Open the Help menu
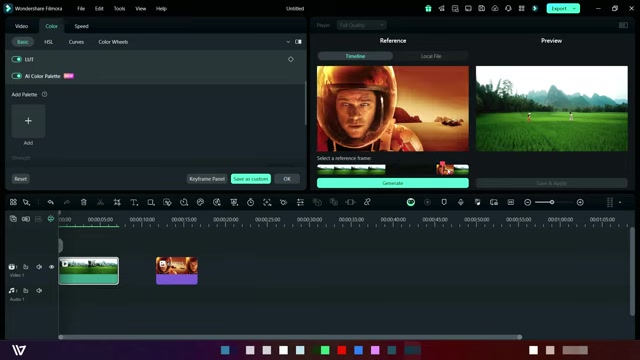 (161, 8)
